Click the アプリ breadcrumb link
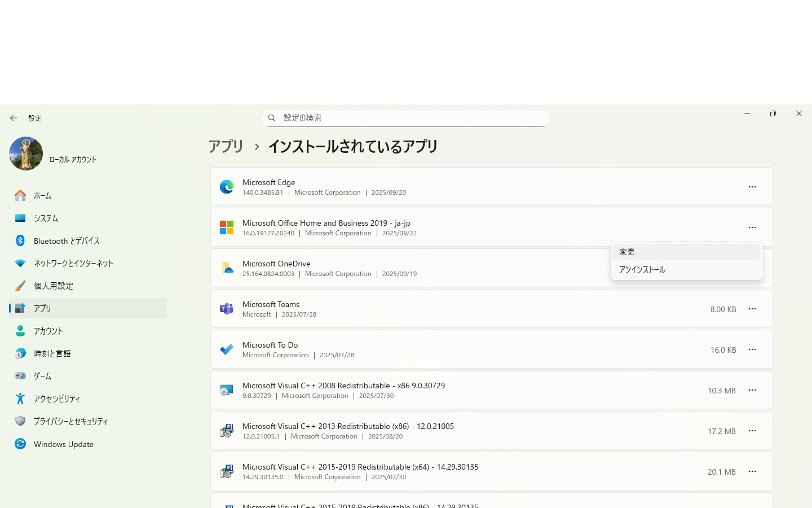This screenshot has height=508, width=812. [226, 147]
